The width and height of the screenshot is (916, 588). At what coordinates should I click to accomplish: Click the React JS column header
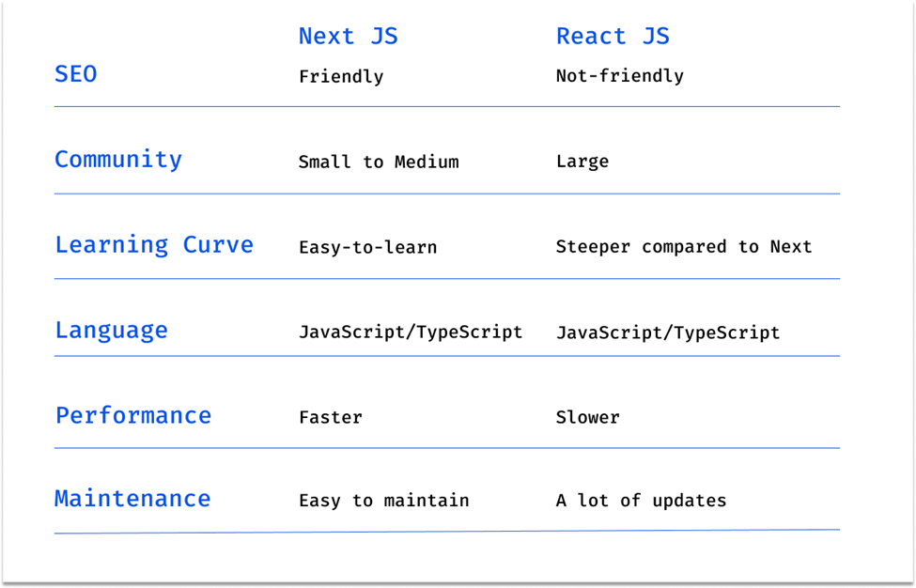click(613, 37)
